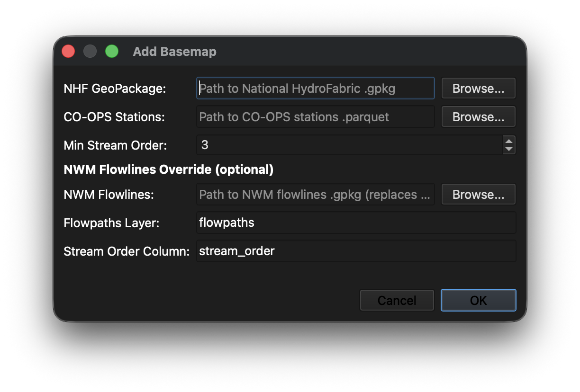Select the stream_order value text
Image resolution: width=580 pixels, height=392 pixels.
(x=236, y=251)
